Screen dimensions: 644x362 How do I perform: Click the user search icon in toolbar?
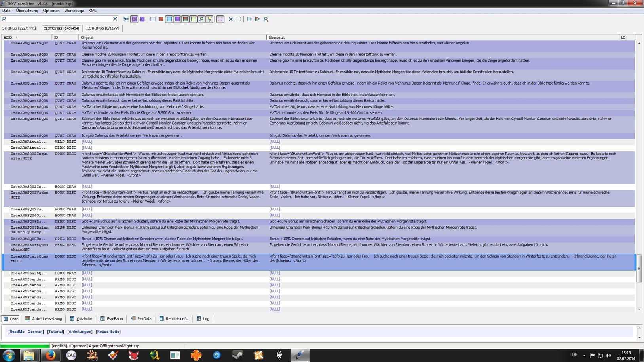coord(266,19)
